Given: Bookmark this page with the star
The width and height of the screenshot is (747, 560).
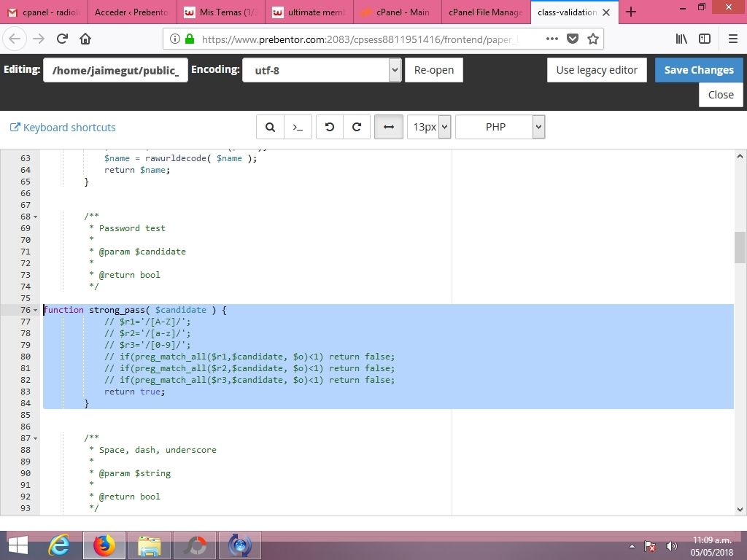Looking at the screenshot, I should click(x=592, y=39).
